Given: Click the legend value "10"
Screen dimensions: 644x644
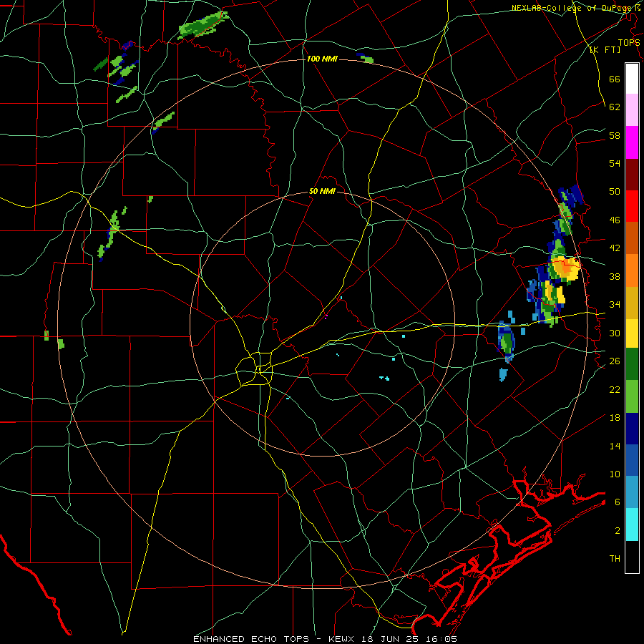Looking at the screenshot, I should point(615,474).
